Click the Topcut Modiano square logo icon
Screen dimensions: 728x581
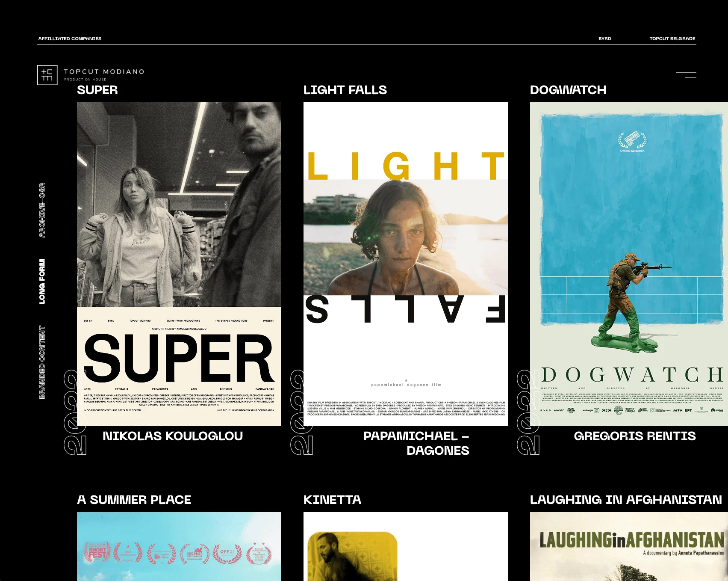(47, 75)
